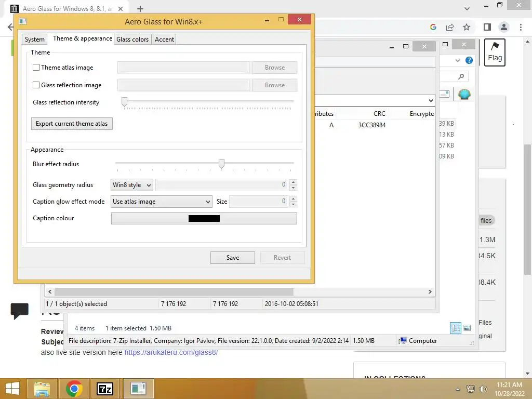Screen dimensions: 532x399
Task: Click the blue globe icon in Explorer
Action: (464, 94)
